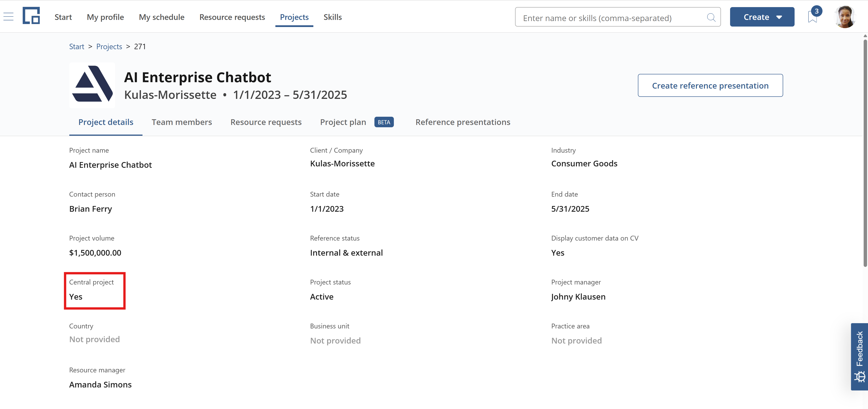Click the project volume $1,500,000.00

[95, 252]
